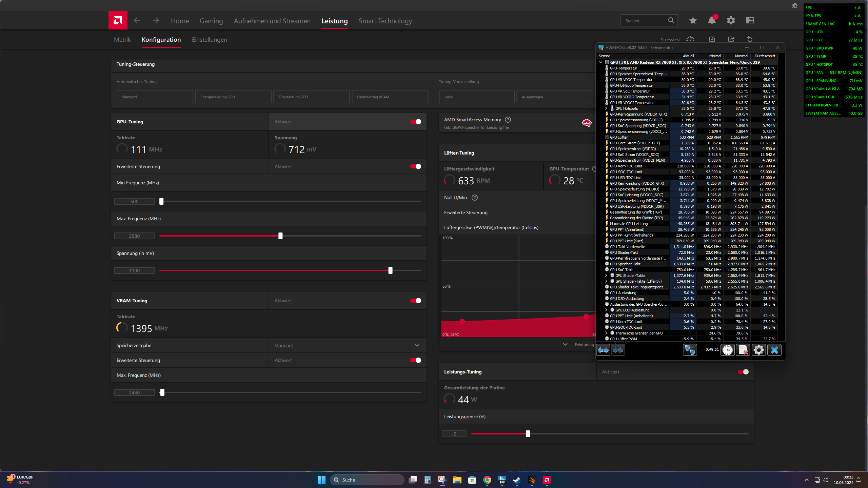Disable the GPU-Tuning toggle

click(x=416, y=122)
